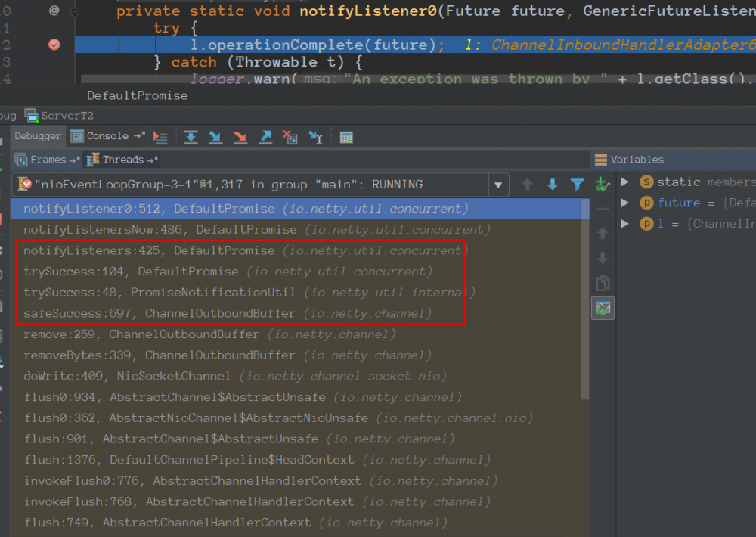
Task: Select frame flush:1376, DefaultChannelPipeline$HeadContext
Action: (x=296, y=460)
